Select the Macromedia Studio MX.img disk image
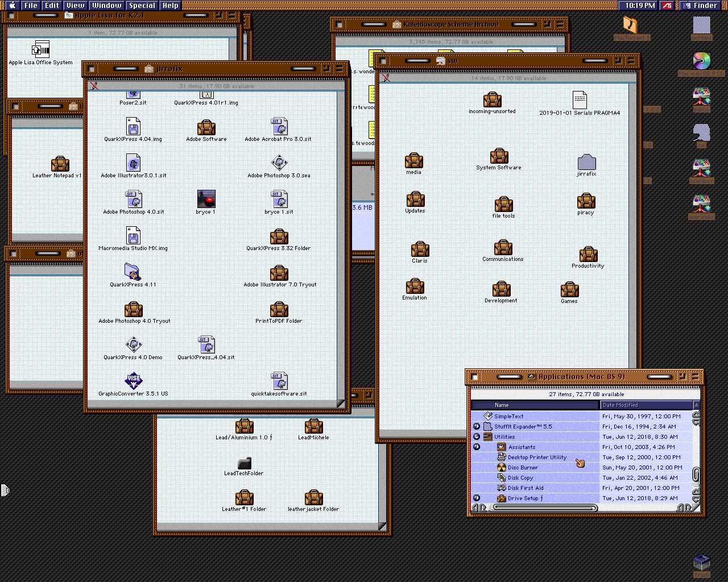728x582 pixels. point(133,236)
